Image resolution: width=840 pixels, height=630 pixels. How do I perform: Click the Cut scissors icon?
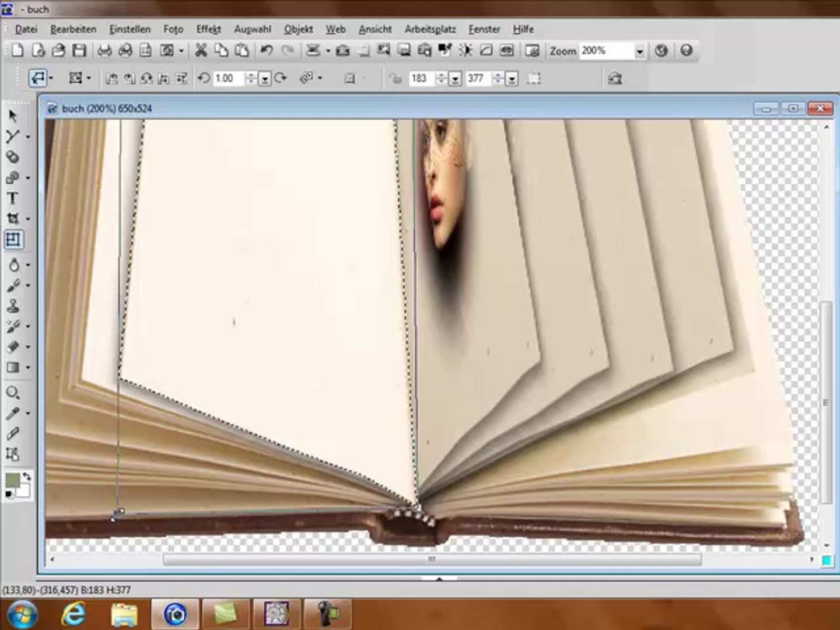point(201,51)
